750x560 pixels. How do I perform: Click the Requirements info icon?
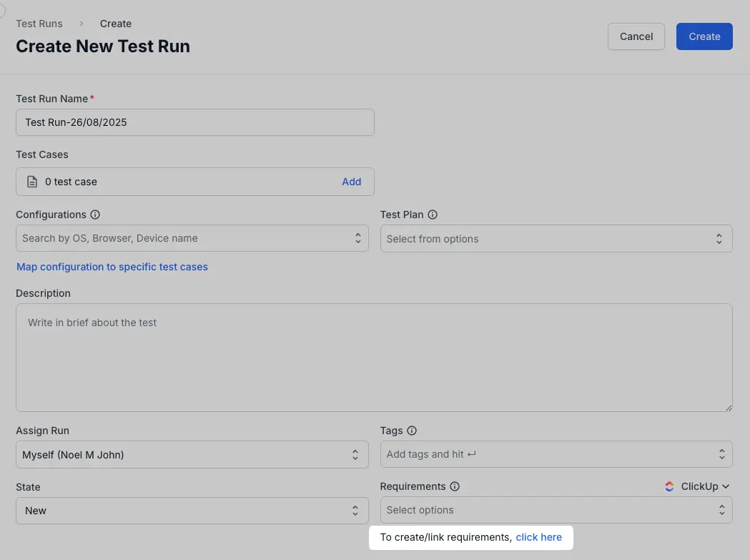455,486
